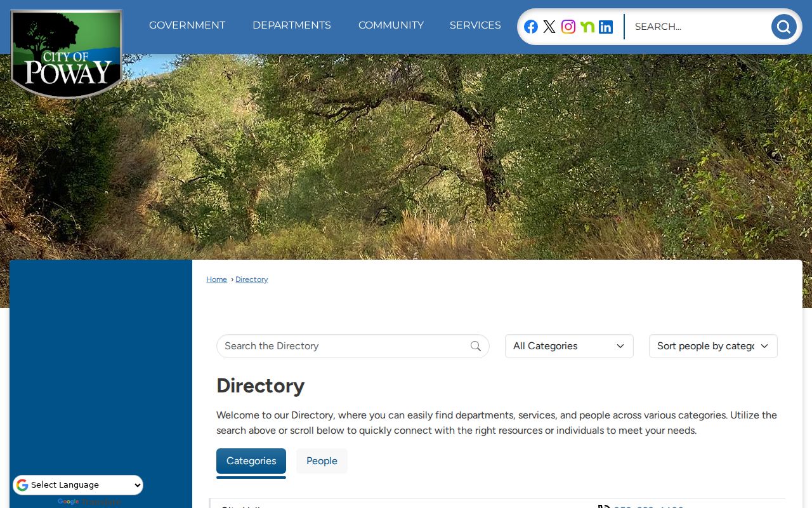This screenshot has width=812, height=508.
Task: Open the City of Poway Facebook page
Action: click(x=531, y=27)
